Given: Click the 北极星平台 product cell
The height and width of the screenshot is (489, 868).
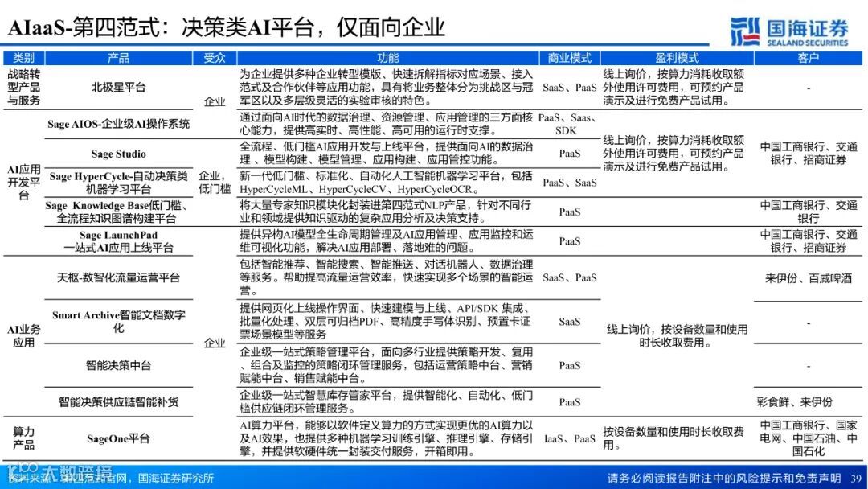Looking at the screenshot, I should pos(118,88).
